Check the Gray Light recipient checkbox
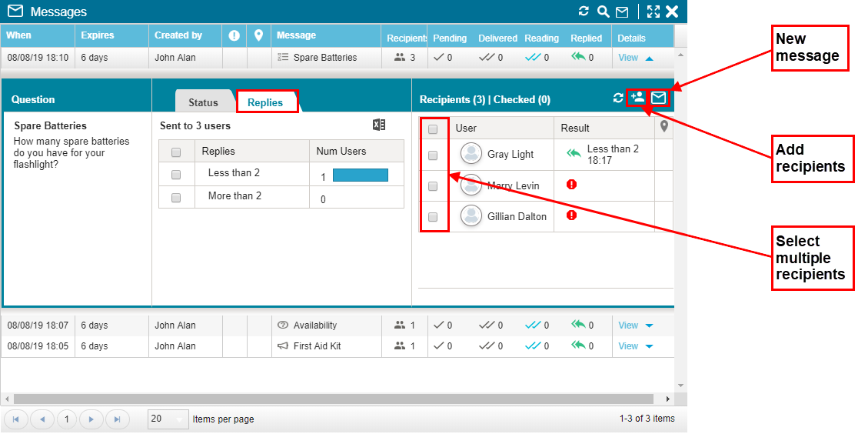Screen dimensions: 868x434 433,155
